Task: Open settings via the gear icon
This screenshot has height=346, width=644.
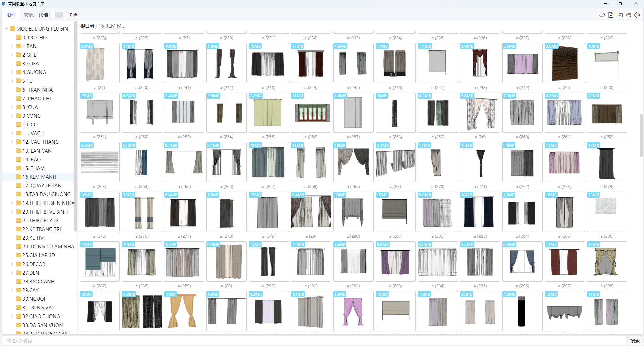Action: click(x=637, y=15)
